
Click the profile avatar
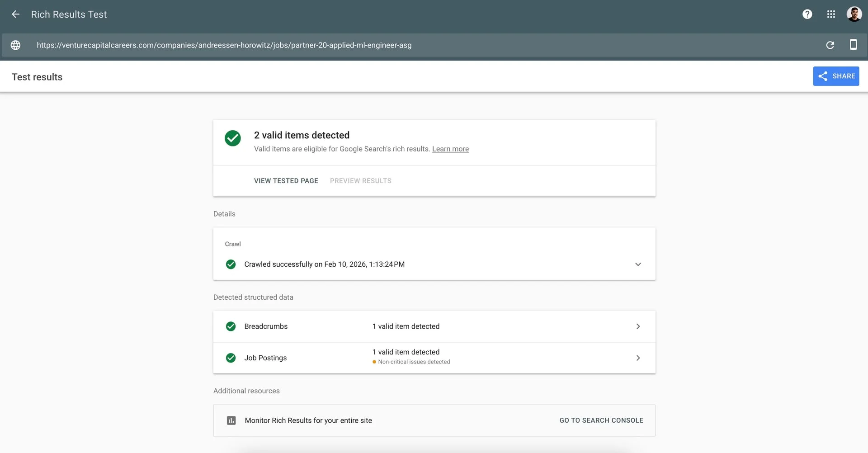pos(854,14)
